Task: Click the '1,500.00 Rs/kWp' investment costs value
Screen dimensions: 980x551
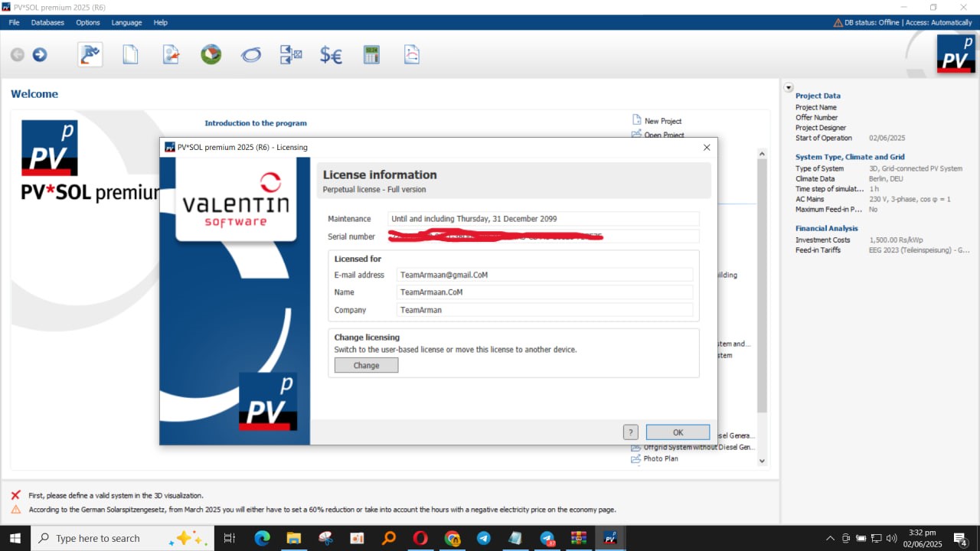Action: click(896, 240)
